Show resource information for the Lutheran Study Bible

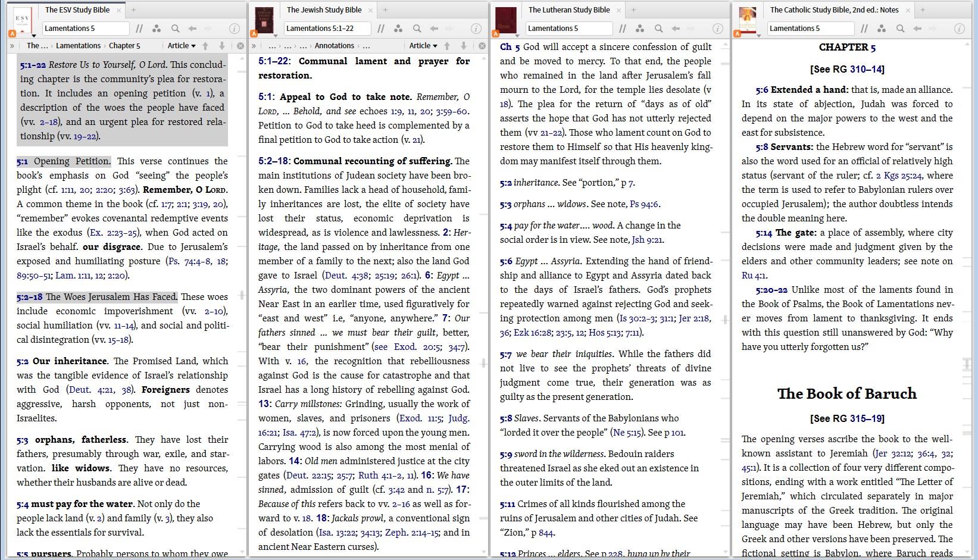(718, 29)
